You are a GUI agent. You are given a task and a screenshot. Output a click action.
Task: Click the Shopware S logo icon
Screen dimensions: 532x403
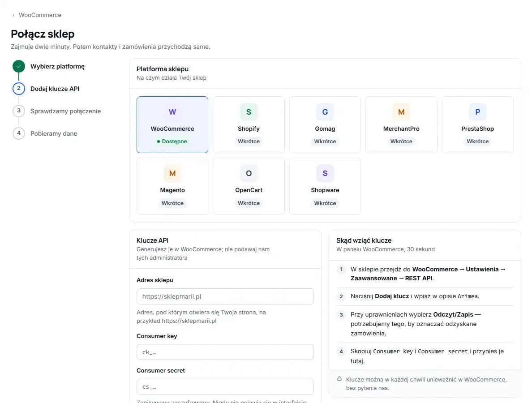[x=325, y=173]
